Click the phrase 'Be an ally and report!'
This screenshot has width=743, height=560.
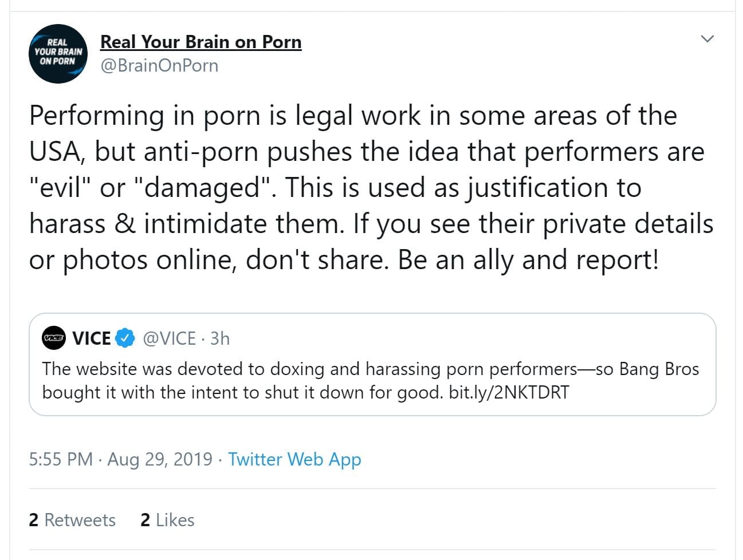(528, 260)
